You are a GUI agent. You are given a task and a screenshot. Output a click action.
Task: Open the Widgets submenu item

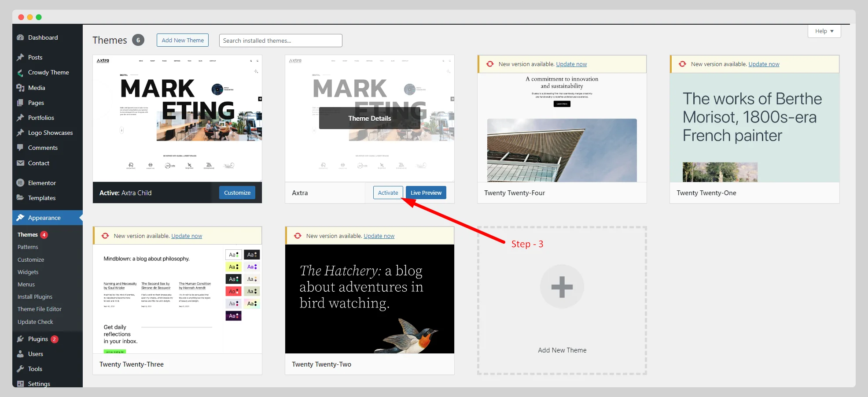click(x=28, y=272)
